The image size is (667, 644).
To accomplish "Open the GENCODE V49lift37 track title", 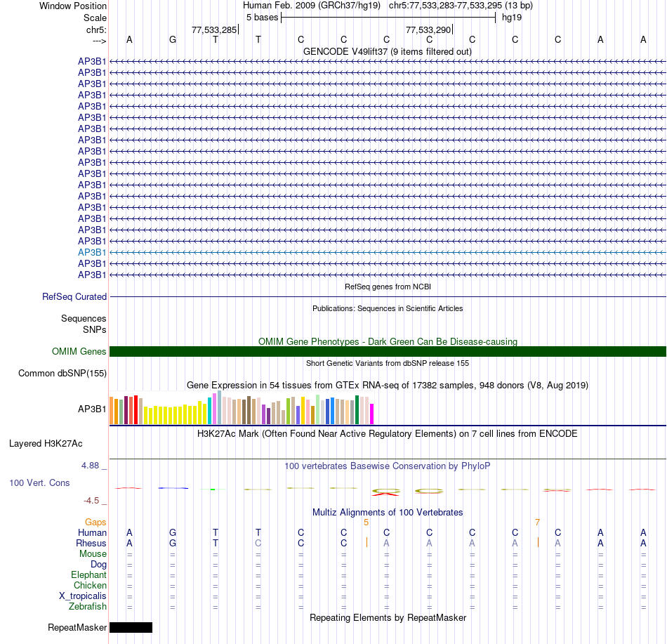I will pyautogui.click(x=388, y=51).
